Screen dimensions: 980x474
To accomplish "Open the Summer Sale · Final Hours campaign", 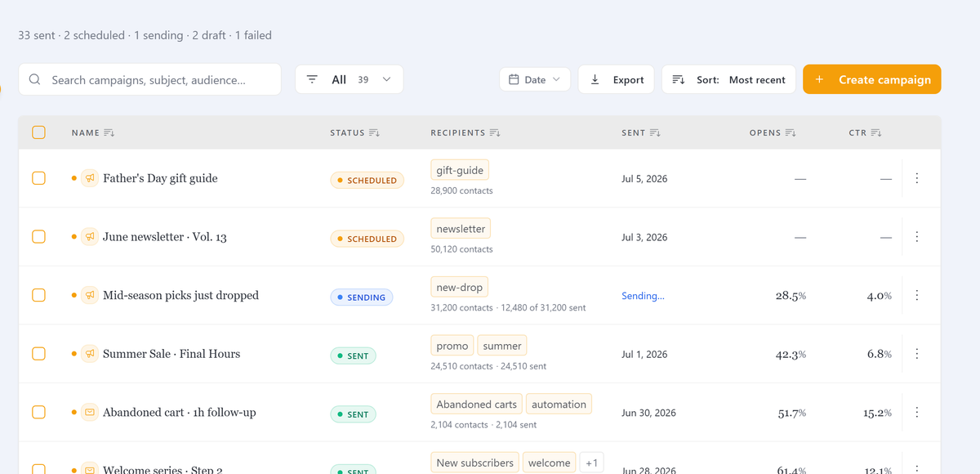I will point(171,354).
